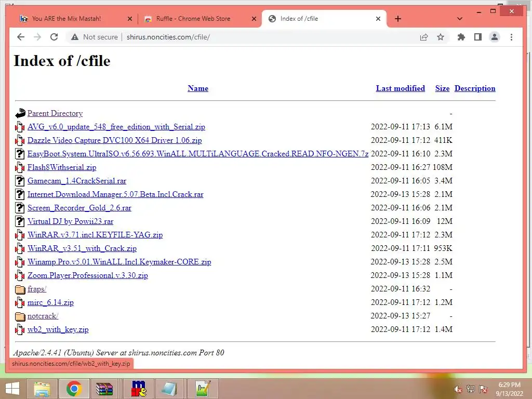Viewport: 532px width, 399px height.
Task: Open the Windows Start button
Action: (x=12, y=389)
